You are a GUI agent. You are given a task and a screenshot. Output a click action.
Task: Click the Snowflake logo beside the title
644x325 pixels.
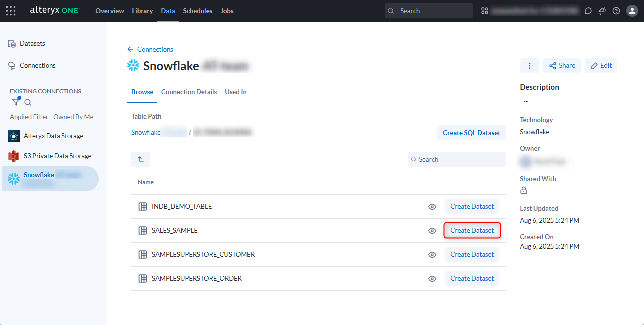133,66
